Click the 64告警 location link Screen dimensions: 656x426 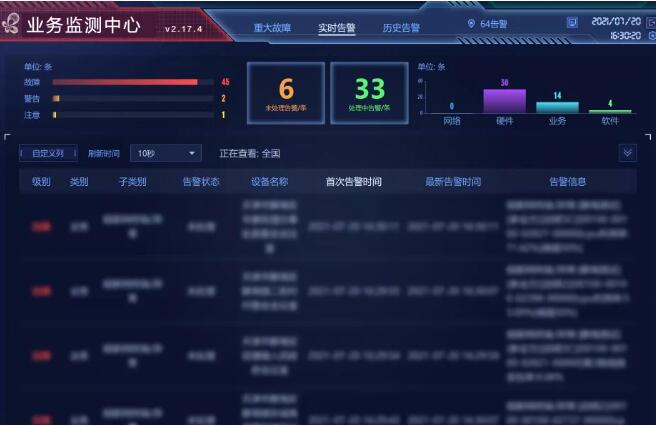tap(494, 24)
